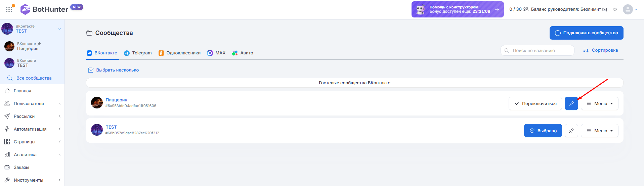
Task: Switch to the Одноклассники tab
Action: (179, 53)
